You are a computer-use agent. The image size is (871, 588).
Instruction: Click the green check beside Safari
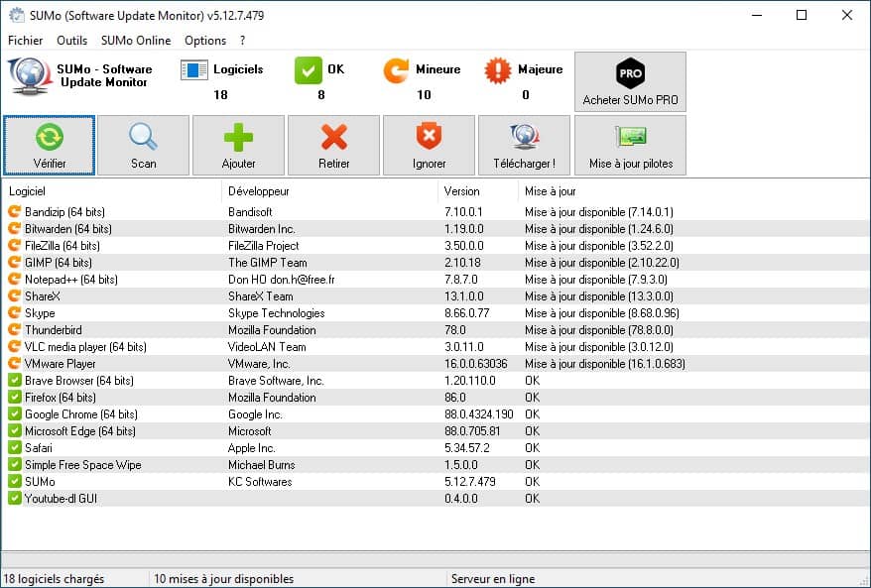click(x=15, y=447)
